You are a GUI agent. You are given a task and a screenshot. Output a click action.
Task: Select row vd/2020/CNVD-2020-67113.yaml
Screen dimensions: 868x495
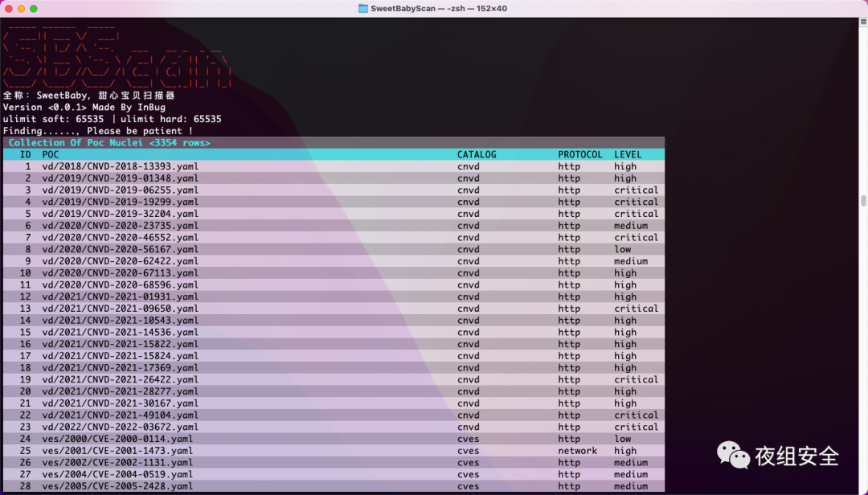pos(334,273)
